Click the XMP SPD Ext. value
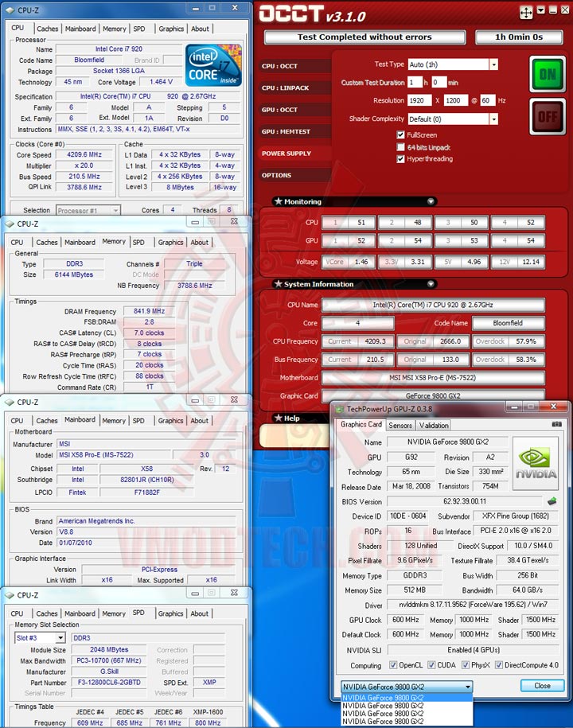The image size is (573, 728). [209, 682]
